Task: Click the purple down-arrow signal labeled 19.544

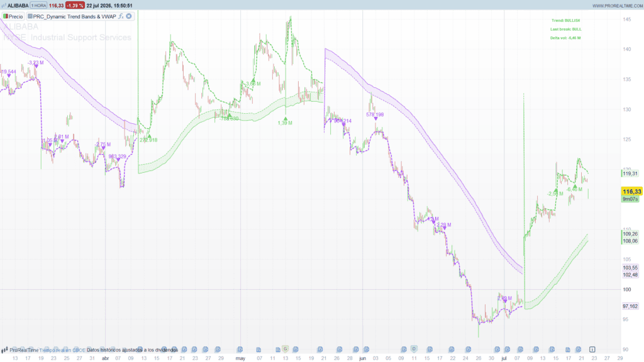Action: (9, 76)
